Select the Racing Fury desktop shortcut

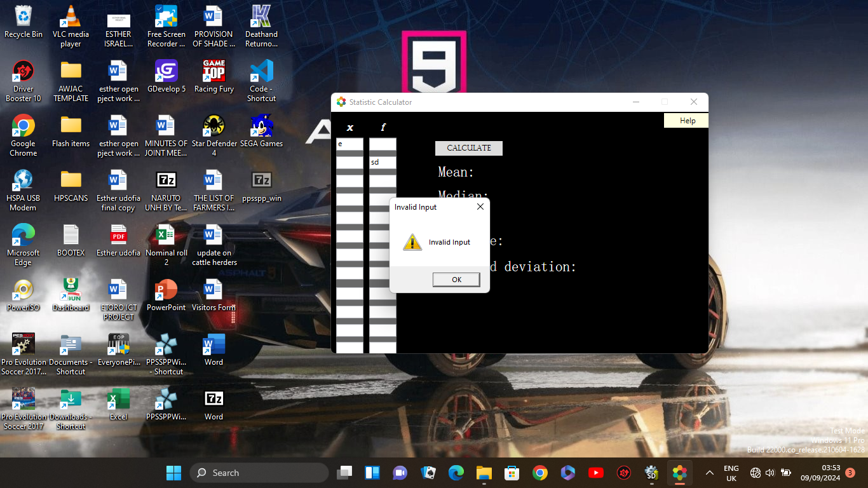click(214, 77)
